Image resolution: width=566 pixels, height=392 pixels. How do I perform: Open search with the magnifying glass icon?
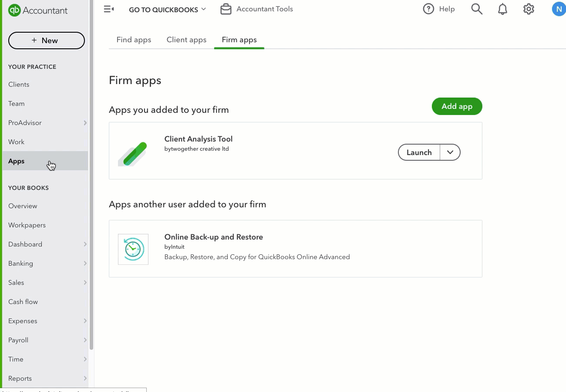click(x=477, y=9)
